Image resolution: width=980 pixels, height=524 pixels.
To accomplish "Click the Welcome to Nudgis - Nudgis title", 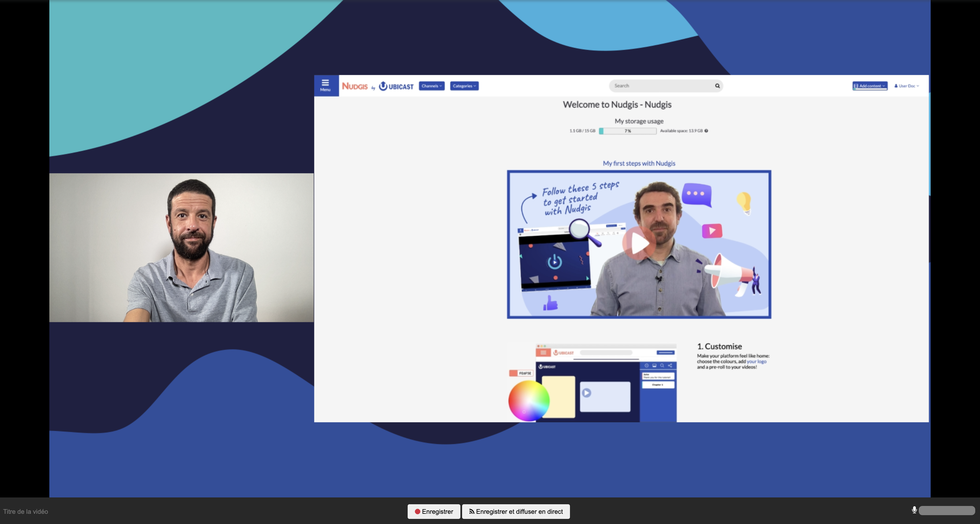I will tap(617, 105).
